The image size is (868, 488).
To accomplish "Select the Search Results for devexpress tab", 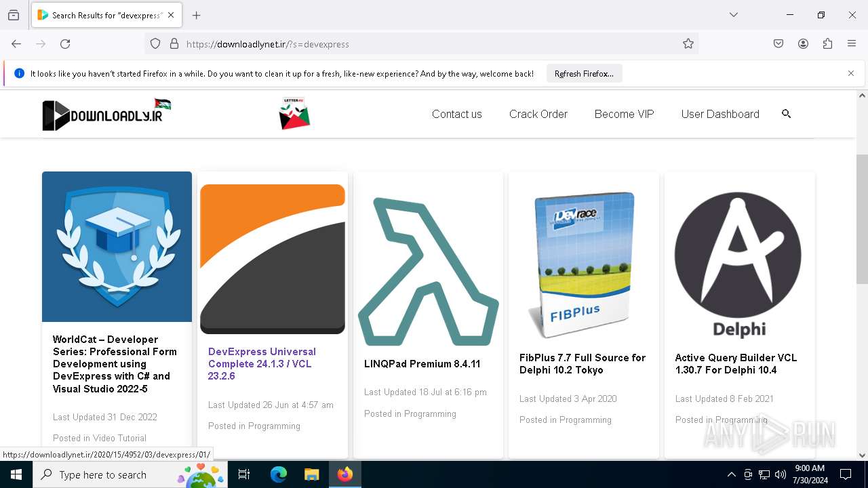I will tap(106, 15).
